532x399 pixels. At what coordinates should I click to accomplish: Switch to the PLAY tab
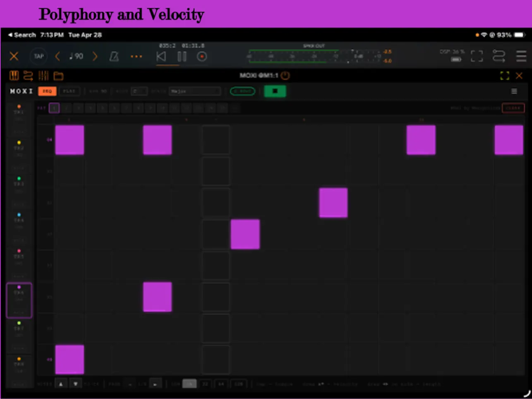[69, 91]
